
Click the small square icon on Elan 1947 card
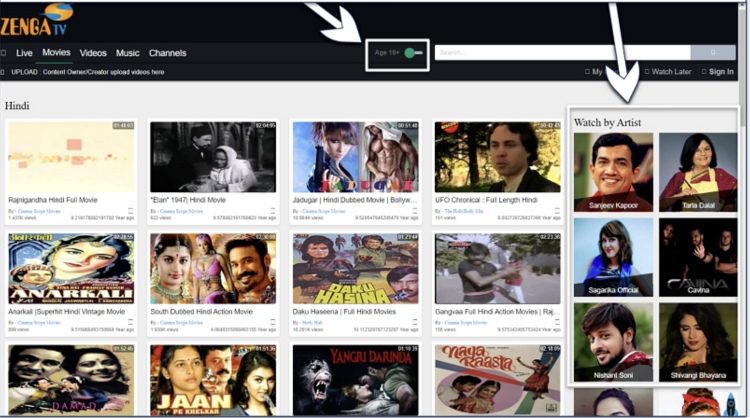pos(273,210)
